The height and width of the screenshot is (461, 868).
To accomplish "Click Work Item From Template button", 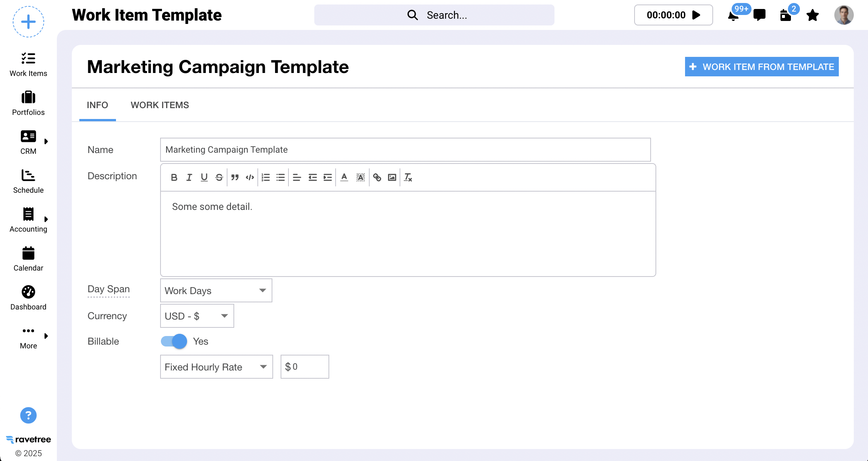I will [x=762, y=67].
